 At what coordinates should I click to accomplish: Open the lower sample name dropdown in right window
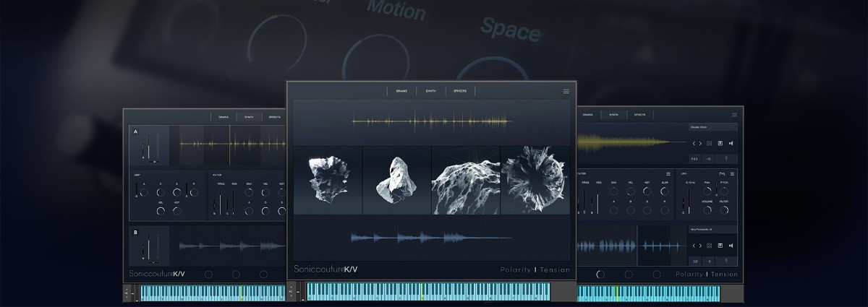(713, 230)
